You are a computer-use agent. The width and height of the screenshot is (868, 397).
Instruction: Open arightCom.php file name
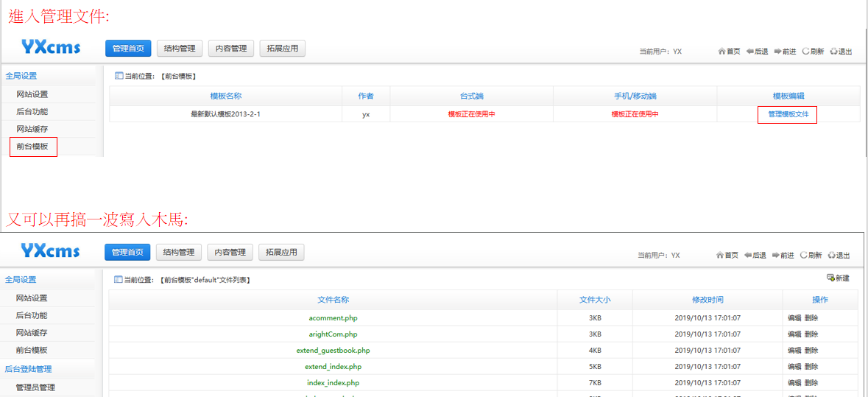point(334,334)
